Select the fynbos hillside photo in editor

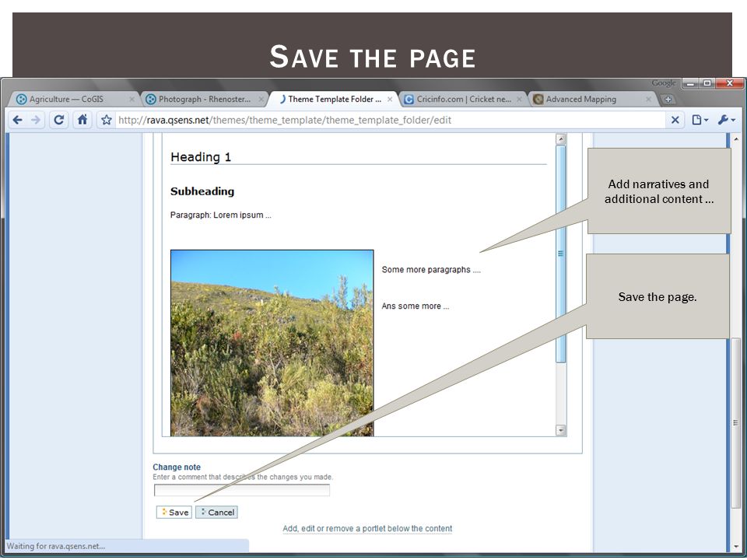tap(272, 343)
